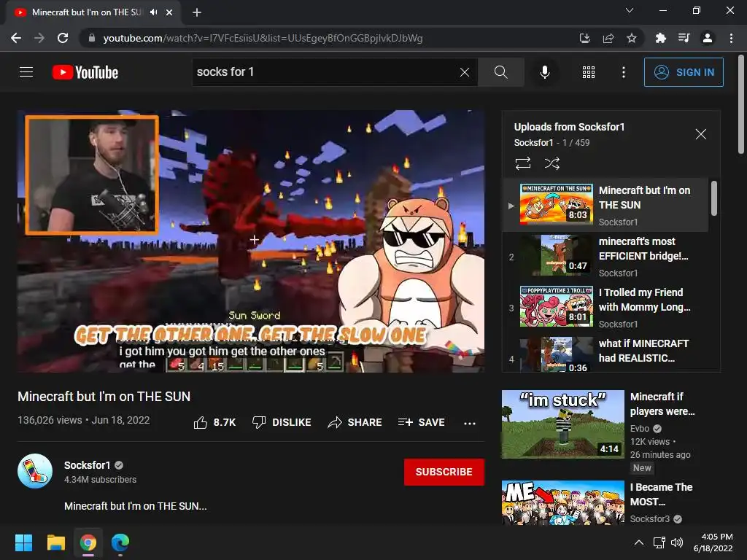Open the 'ME' thumbnail recommended video
747x560 pixels.
click(x=562, y=503)
